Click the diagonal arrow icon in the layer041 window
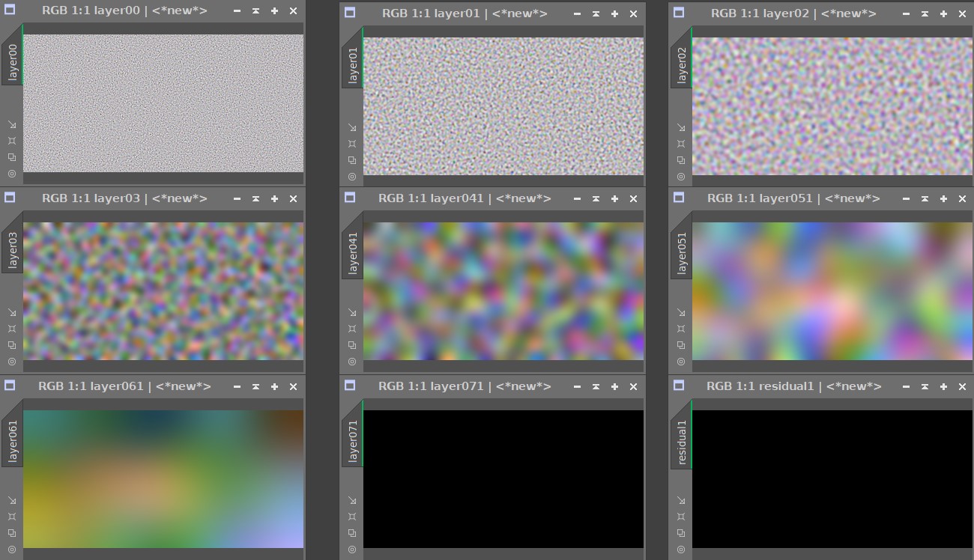 (x=352, y=313)
